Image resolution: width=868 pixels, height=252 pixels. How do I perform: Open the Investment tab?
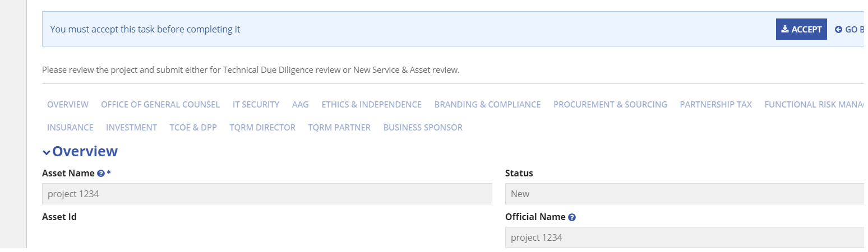[131, 128]
